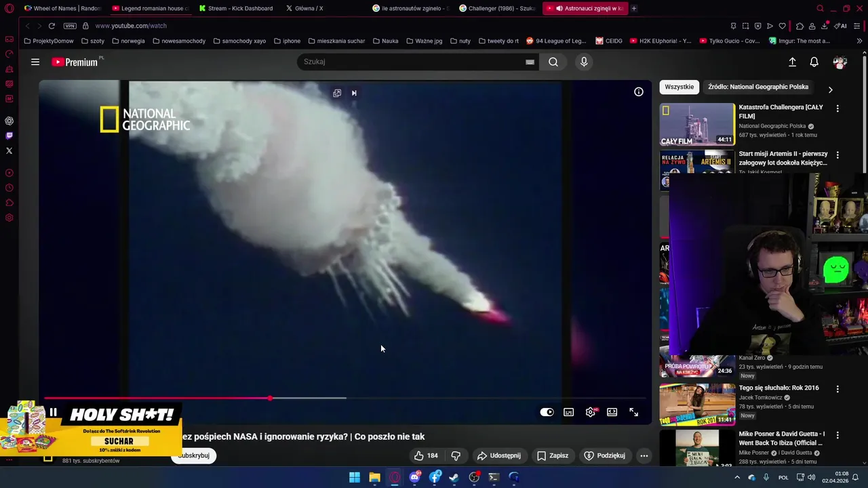Open YouTube guide hamburger menu
868x488 pixels.
35,62
